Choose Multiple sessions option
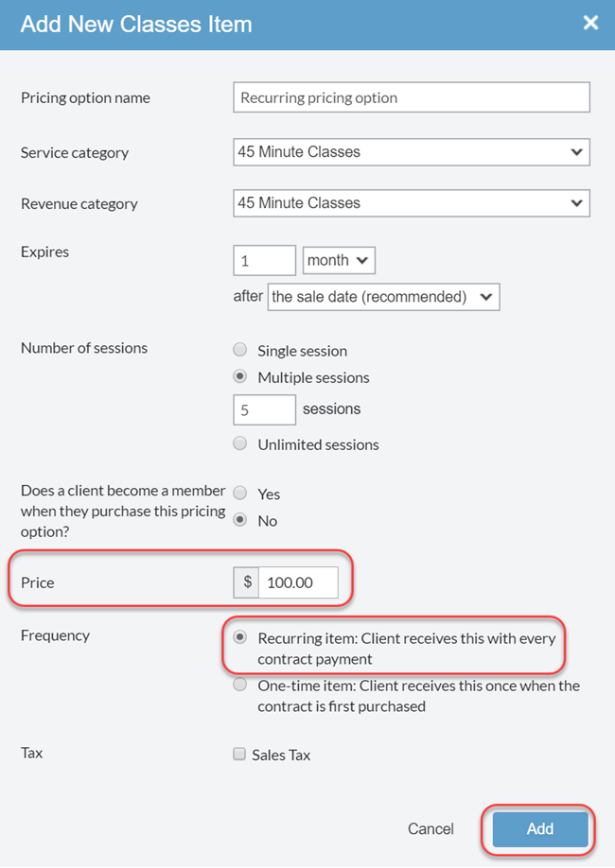 [x=239, y=376]
